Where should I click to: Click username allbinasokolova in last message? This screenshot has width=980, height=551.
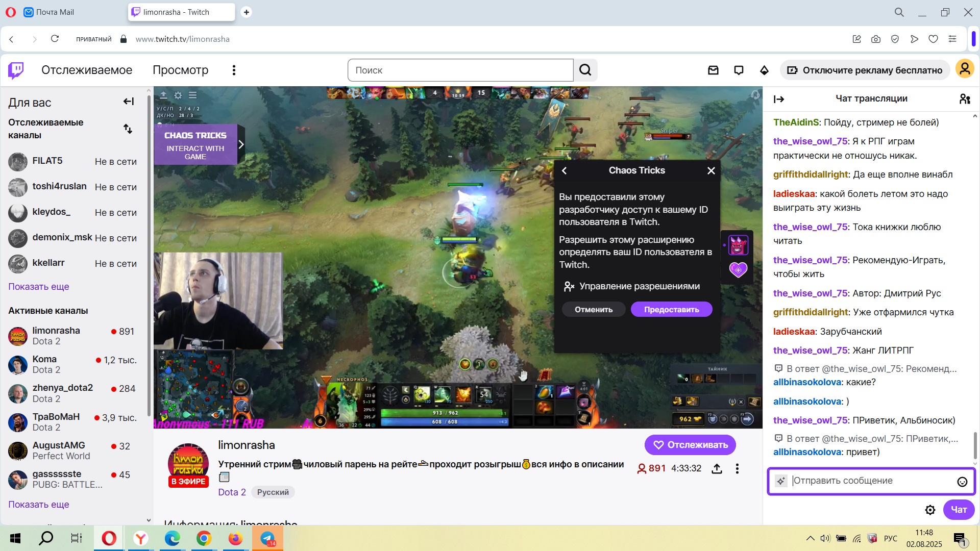pyautogui.click(x=807, y=452)
